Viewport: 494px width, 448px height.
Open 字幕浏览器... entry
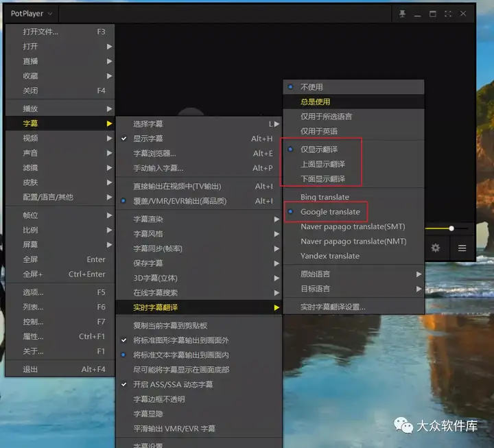pos(199,154)
